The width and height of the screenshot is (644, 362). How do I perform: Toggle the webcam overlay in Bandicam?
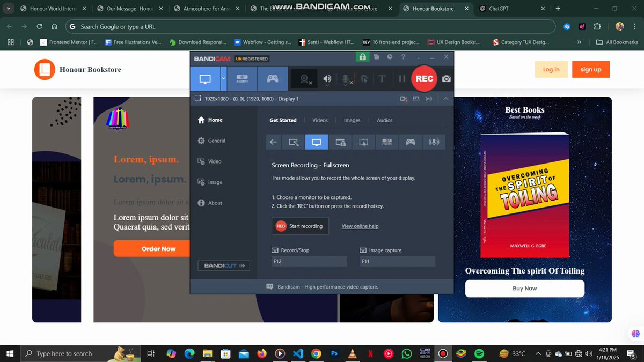point(305,79)
